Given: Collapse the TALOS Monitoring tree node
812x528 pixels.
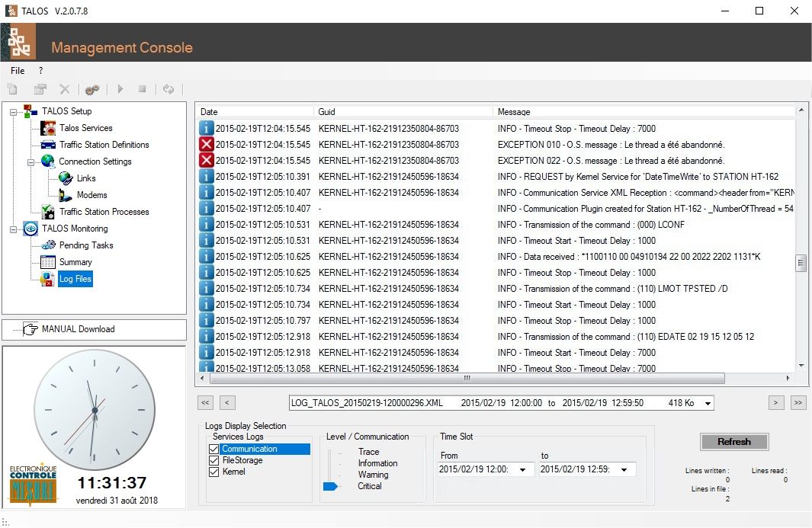Looking at the screenshot, I should pyautogui.click(x=14, y=229).
